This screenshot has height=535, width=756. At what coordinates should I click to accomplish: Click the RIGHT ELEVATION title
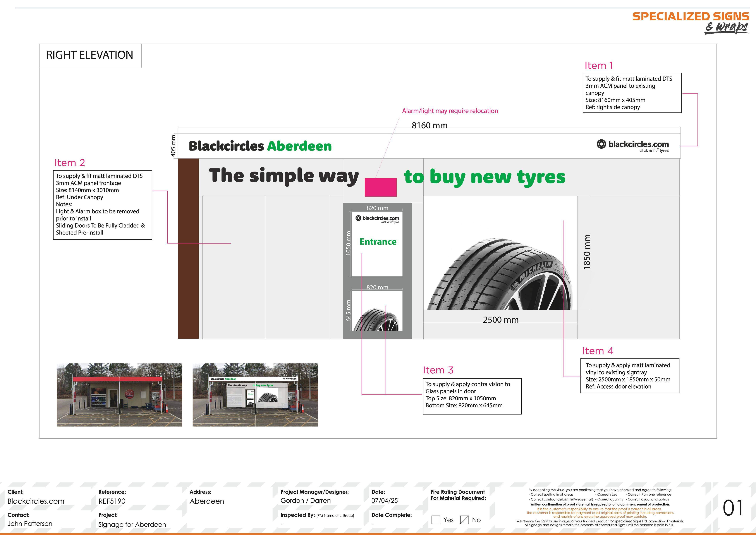[x=90, y=55]
